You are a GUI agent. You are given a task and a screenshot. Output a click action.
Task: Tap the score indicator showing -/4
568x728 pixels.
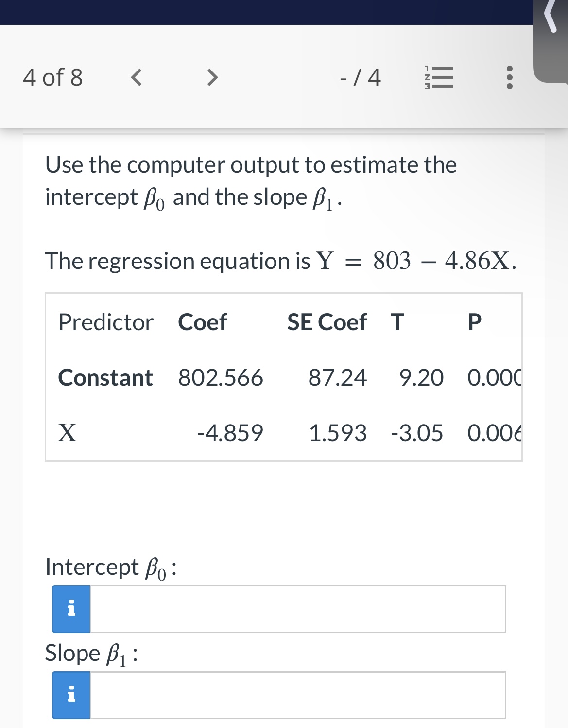pos(360,78)
